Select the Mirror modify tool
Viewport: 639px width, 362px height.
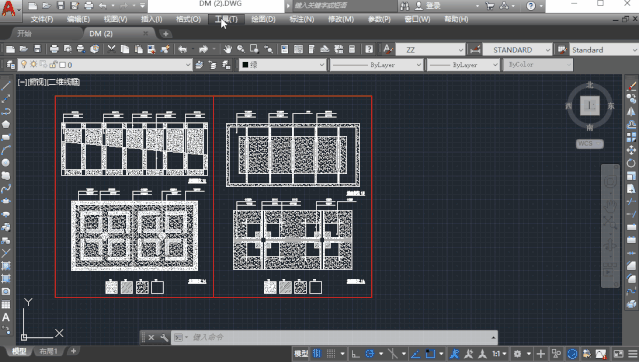(631, 112)
